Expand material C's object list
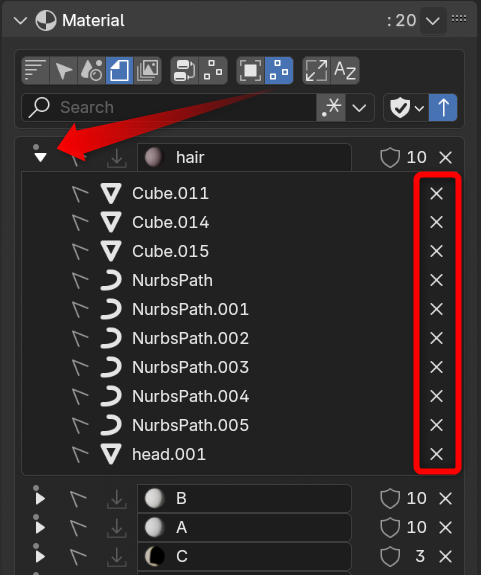Viewport: 481px width, 575px height. 40,556
